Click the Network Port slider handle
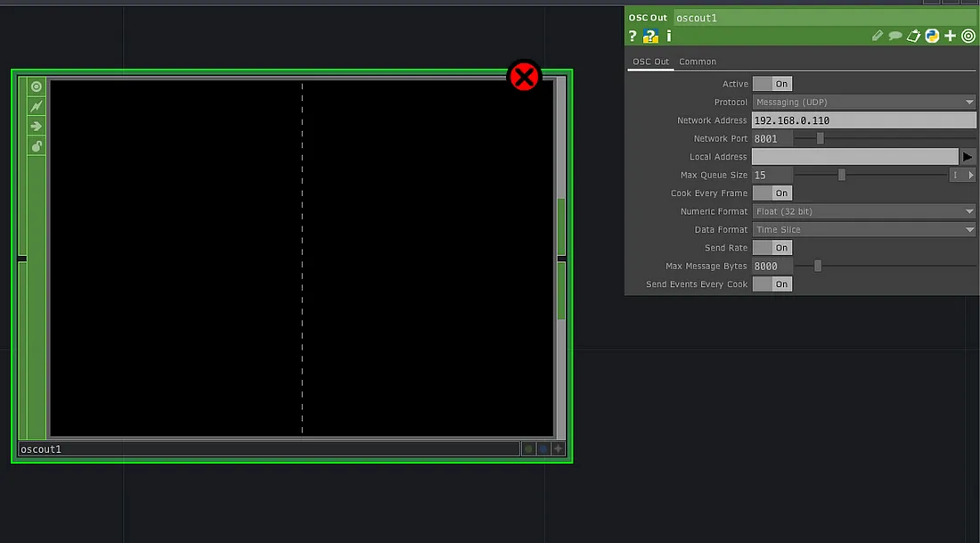 click(x=820, y=139)
